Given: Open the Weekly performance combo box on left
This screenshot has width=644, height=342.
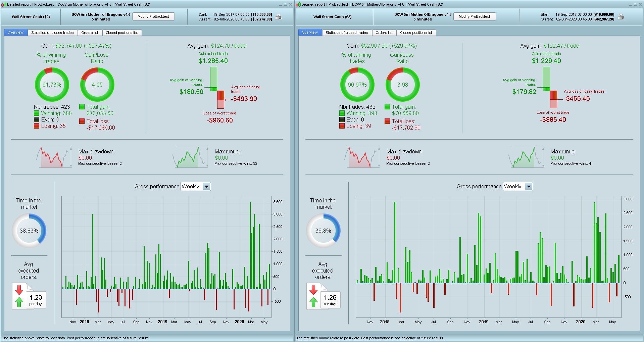Looking at the screenshot, I should 196,187.
